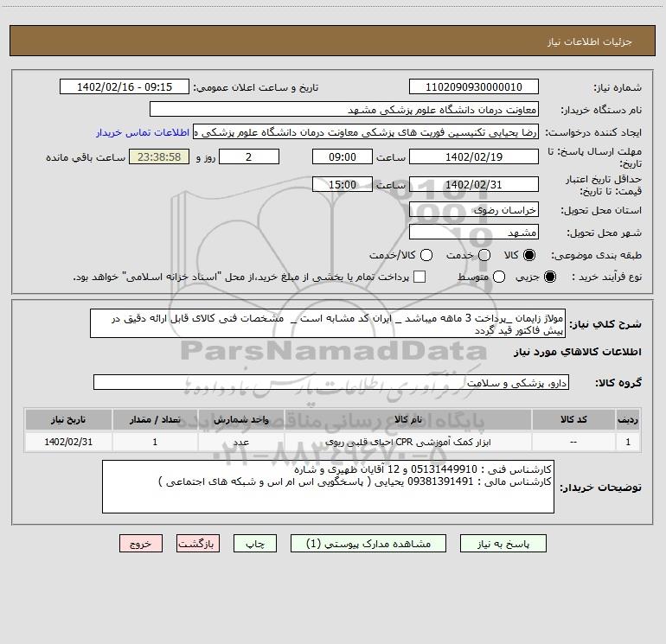Click the -- cell in the کد کالا column
The height and width of the screenshot is (644, 666).
(573, 442)
